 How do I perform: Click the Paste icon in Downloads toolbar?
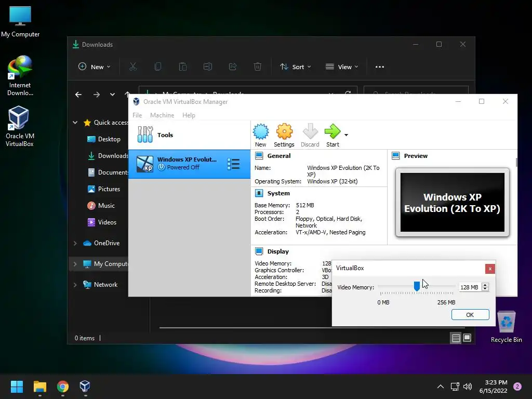pyautogui.click(x=182, y=66)
